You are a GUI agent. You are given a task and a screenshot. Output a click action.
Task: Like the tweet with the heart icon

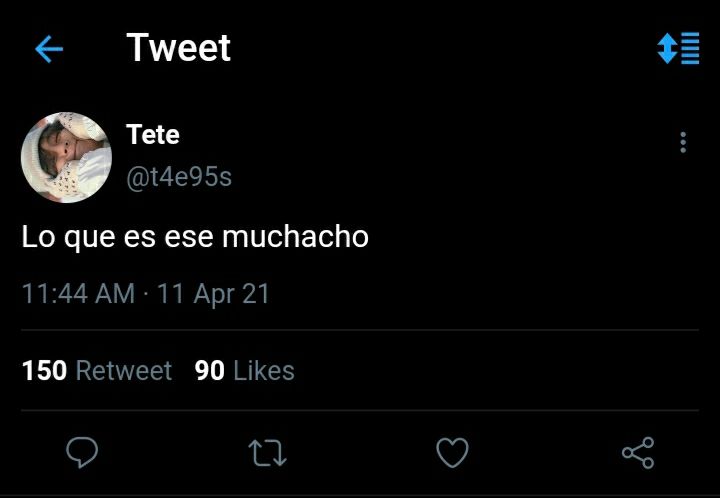[452, 452]
